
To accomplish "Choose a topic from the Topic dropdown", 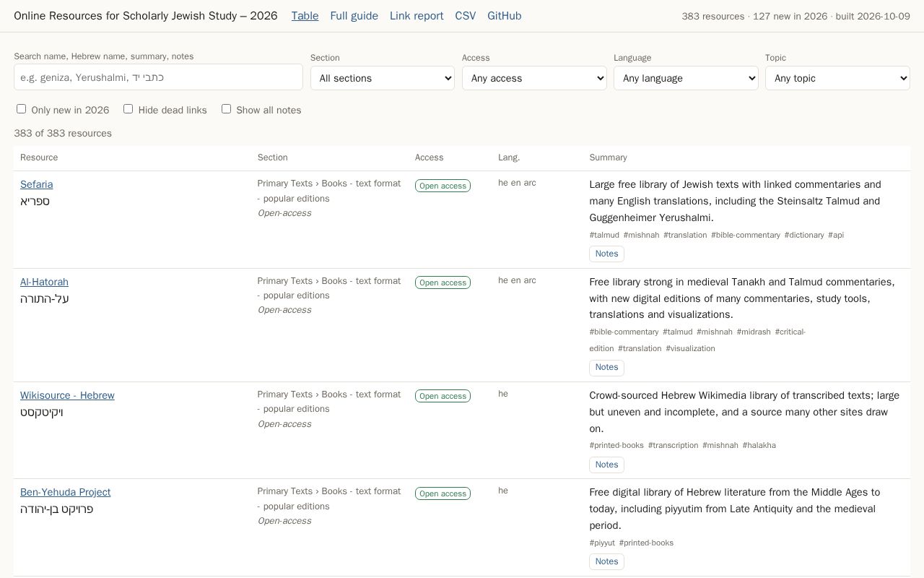I will point(837,78).
